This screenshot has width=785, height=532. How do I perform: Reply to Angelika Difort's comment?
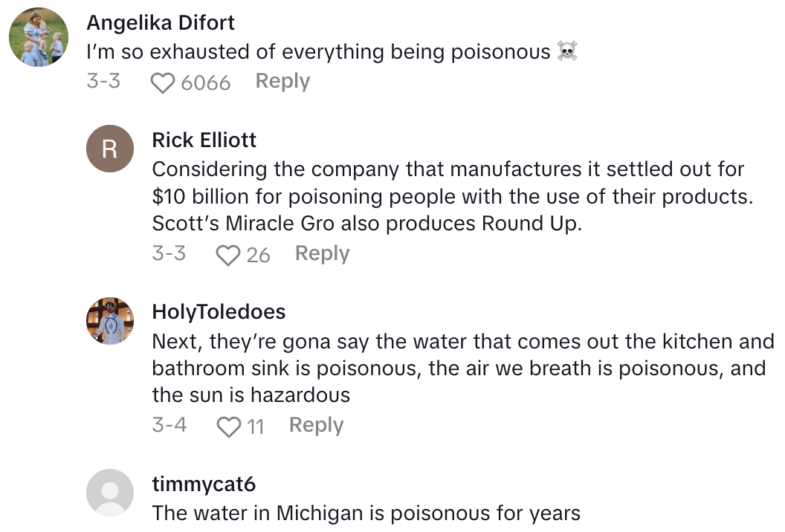tap(282, 81)
